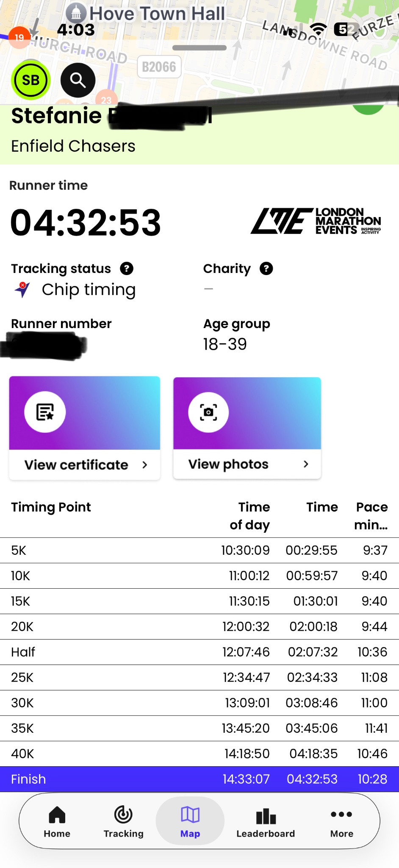
Task: Select the Half timing point row
Action: [x=199, y=652]
